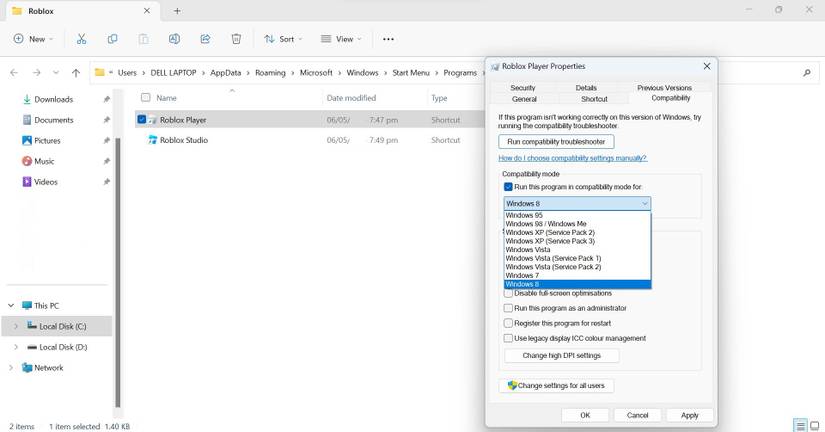Open How do I choose compatibility settings link
This screenshot has width=825, height=432.
(572, 158)
